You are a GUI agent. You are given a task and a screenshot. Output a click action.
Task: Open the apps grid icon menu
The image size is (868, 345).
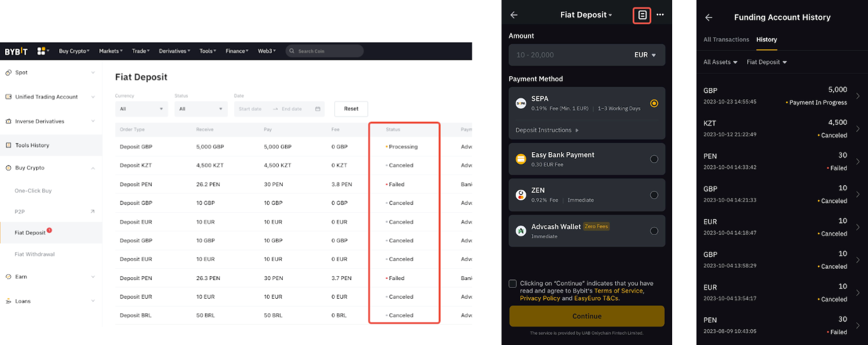[41, 51]
